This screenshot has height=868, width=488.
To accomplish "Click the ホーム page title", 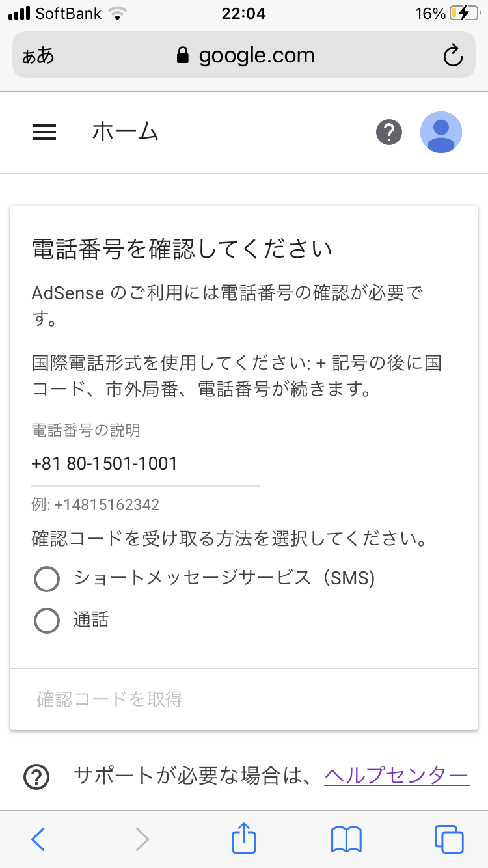I will 126,131.
